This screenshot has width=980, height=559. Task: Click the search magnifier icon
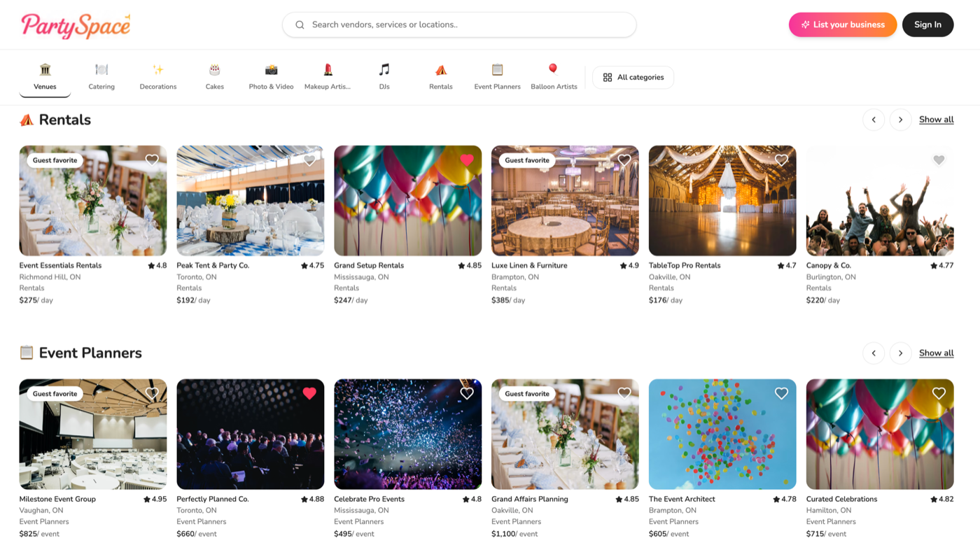[x=300, y=24]
